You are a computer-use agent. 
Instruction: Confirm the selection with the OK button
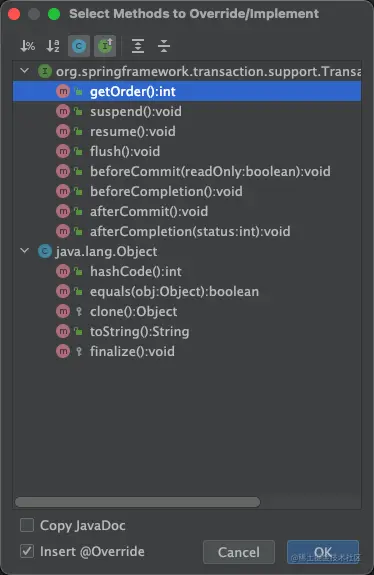323,552
